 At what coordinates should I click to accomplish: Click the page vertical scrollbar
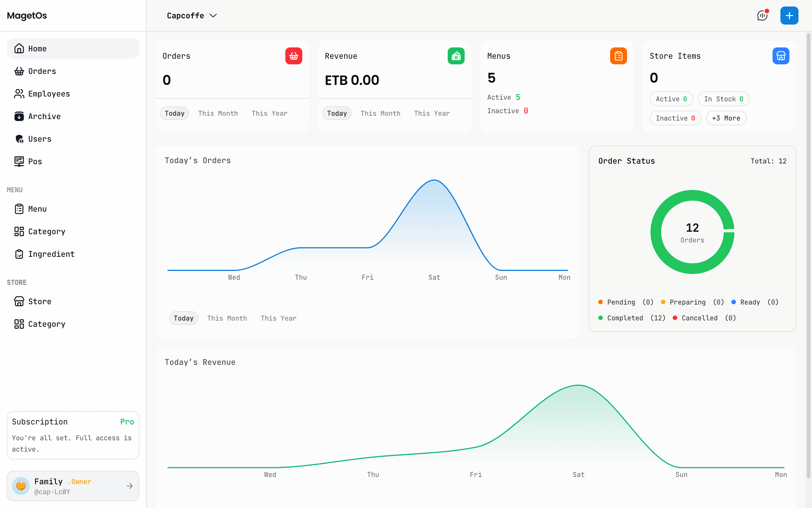[x=808, y=255]
